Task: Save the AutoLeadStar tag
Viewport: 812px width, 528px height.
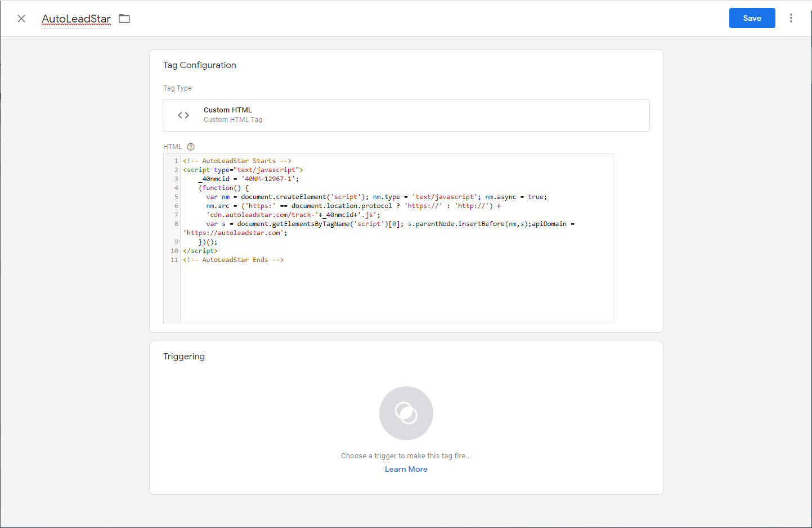Action: pyautogui.click(x=752, y=17)
